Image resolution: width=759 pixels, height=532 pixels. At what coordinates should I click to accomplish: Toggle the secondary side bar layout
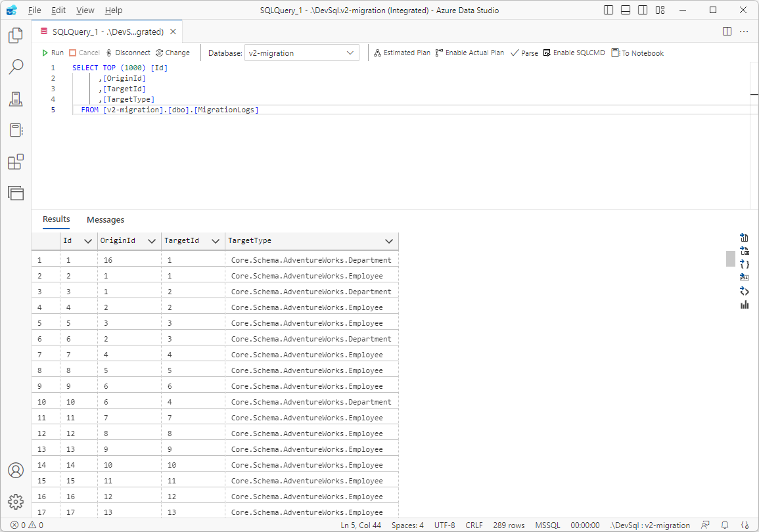click(643, 10)
